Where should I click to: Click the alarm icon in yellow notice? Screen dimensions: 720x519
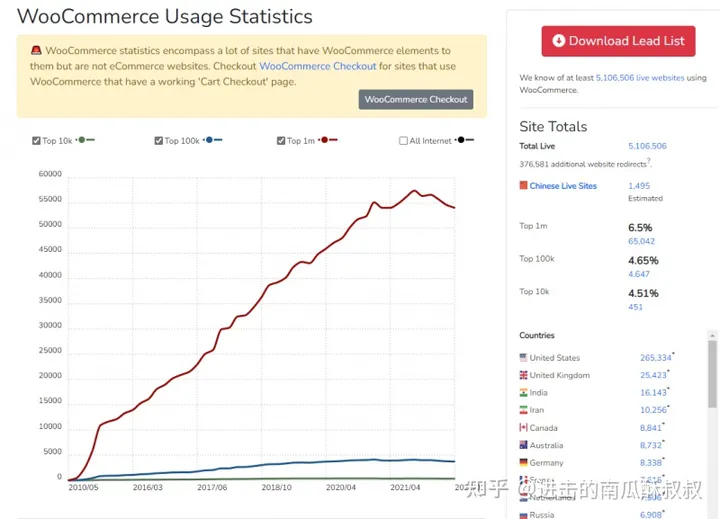pyautogui.click(x=34, y=51)
